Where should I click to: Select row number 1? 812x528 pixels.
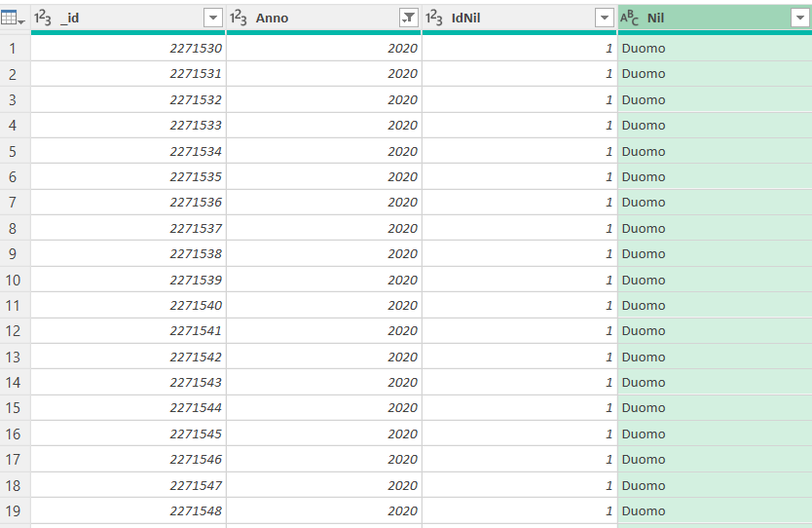[x=13, y=48]
